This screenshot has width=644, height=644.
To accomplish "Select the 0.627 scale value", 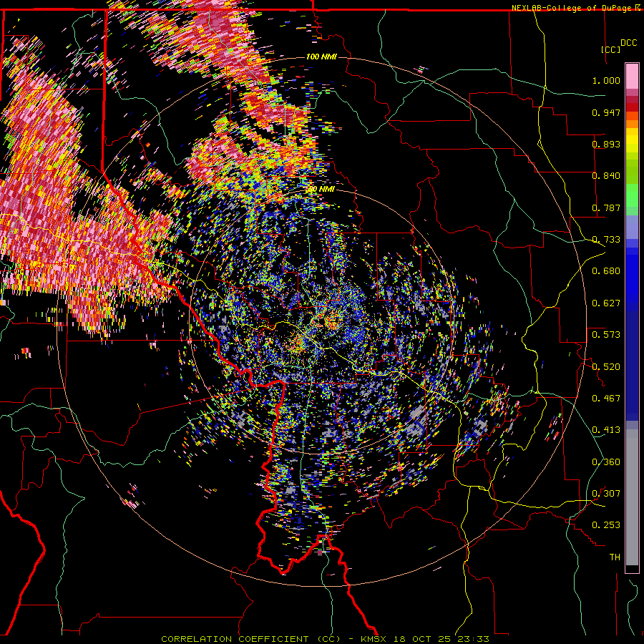I will 606,303.
